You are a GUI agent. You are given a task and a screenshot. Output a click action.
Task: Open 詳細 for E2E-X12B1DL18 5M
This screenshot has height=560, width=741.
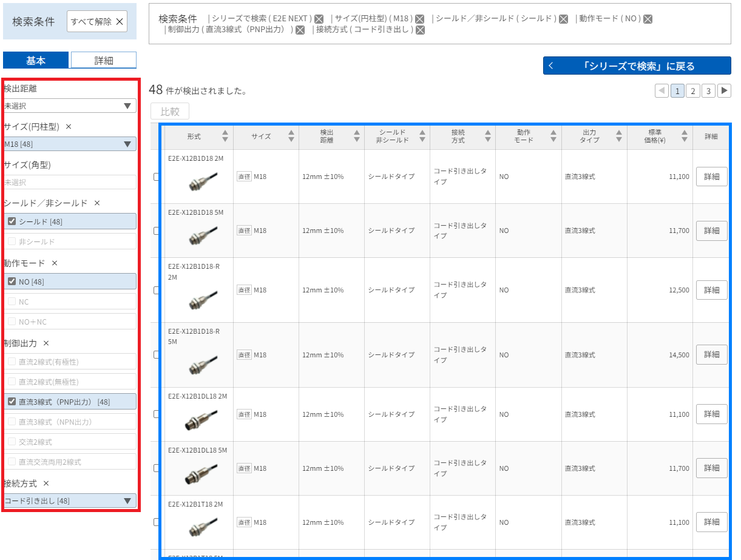[x=711, y=468]
